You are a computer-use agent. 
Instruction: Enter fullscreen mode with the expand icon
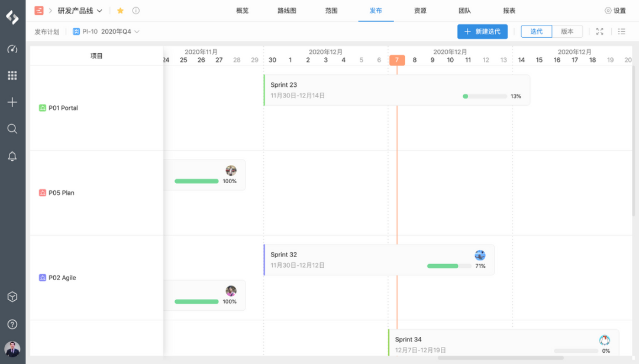click(599, 31)
